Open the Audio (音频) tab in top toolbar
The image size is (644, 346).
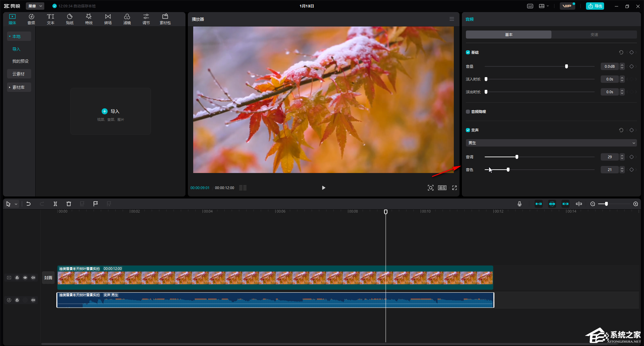pyautogui.click(x=31, y=19)
